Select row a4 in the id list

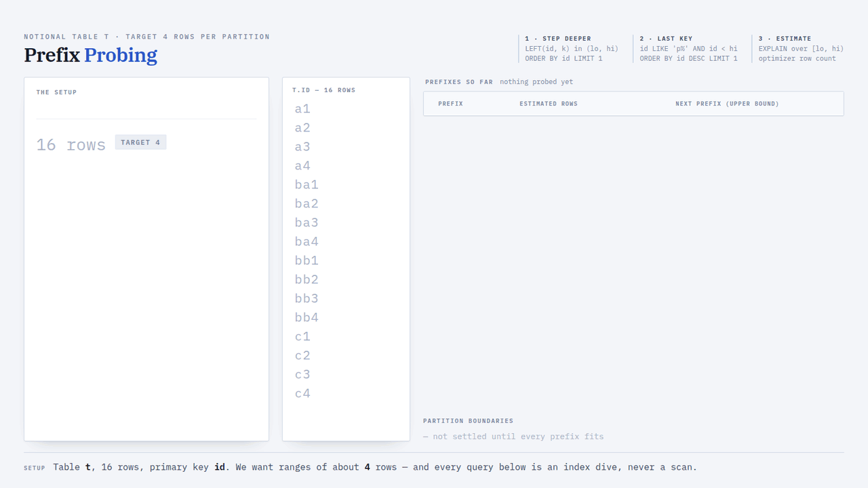click(302, 165)
